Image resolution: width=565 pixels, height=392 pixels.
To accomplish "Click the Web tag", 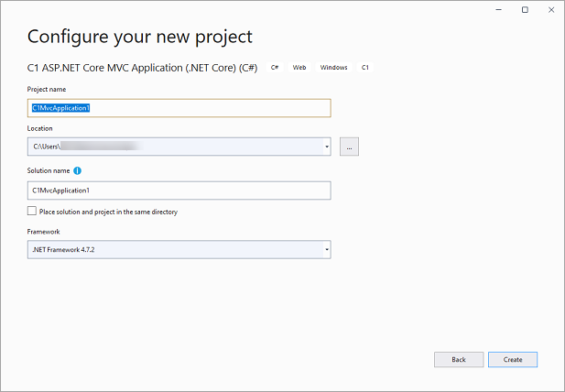I will tap(299, 68).
